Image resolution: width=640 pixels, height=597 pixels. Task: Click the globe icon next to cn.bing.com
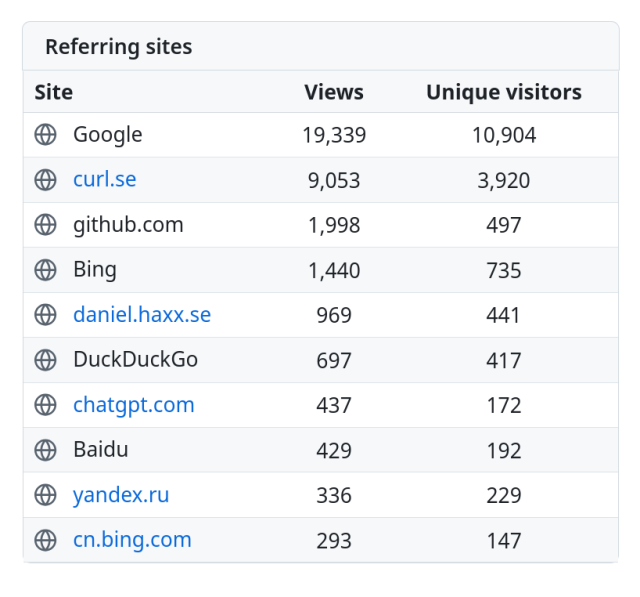[x=45, y=540]
